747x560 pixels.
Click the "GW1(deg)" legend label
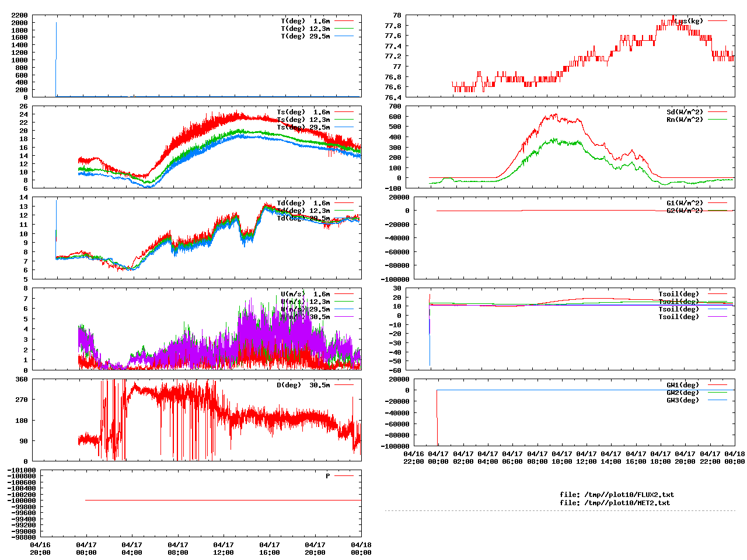coord(683,385)
